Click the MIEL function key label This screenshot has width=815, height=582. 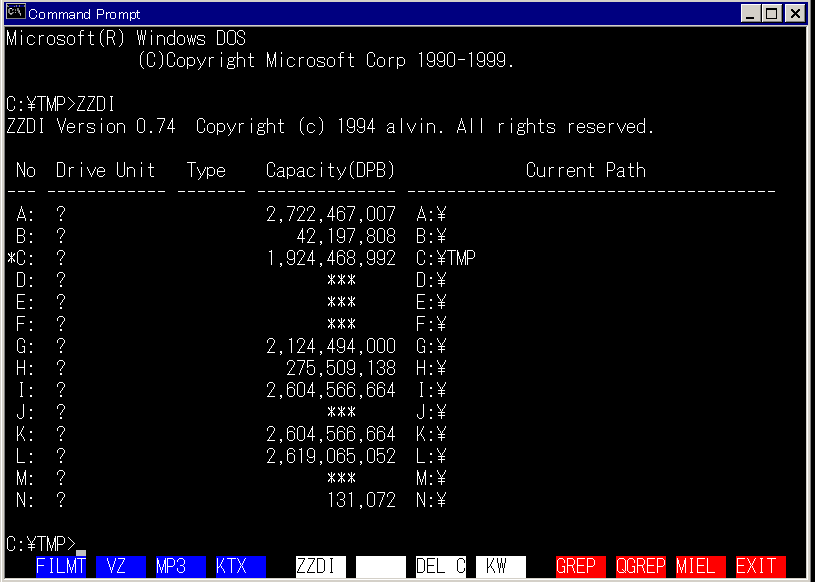[x=700, y=566]
